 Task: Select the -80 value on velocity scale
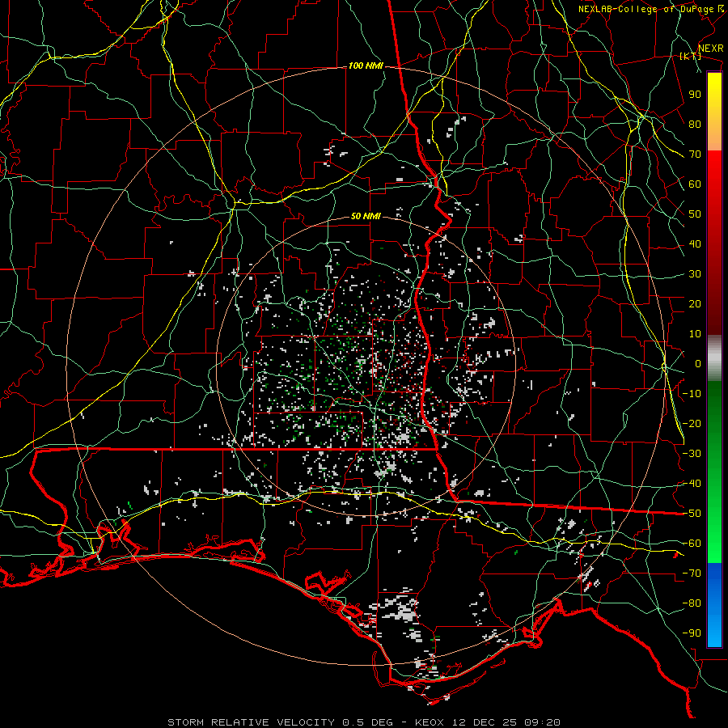click(692, 603)
